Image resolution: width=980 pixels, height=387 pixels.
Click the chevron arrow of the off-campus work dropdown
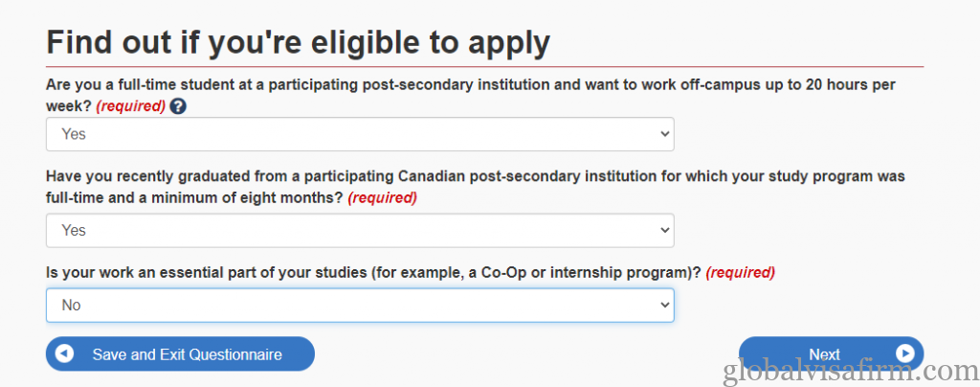[665, 134]
